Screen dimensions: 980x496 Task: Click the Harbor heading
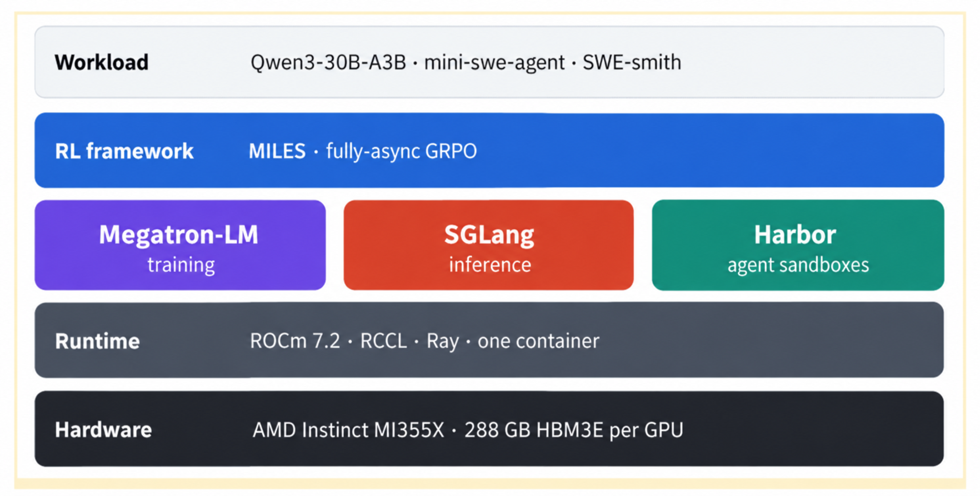(795, 235)
